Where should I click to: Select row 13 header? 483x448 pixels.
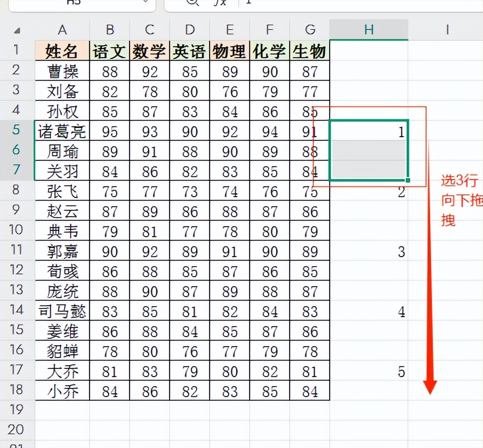pyautogui.click(x=17, y=290)
